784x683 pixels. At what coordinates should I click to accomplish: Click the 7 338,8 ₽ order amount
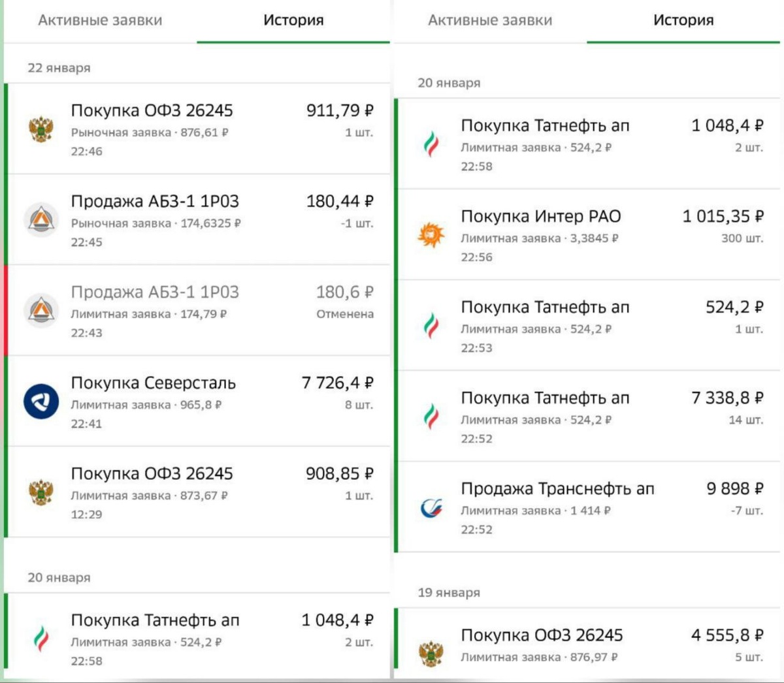coord(727,398)
